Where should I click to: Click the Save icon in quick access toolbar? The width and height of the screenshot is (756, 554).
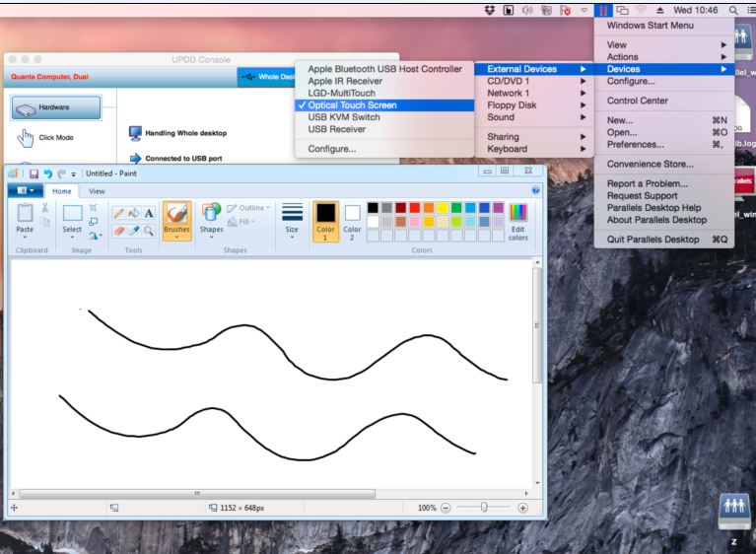(34, 173)
